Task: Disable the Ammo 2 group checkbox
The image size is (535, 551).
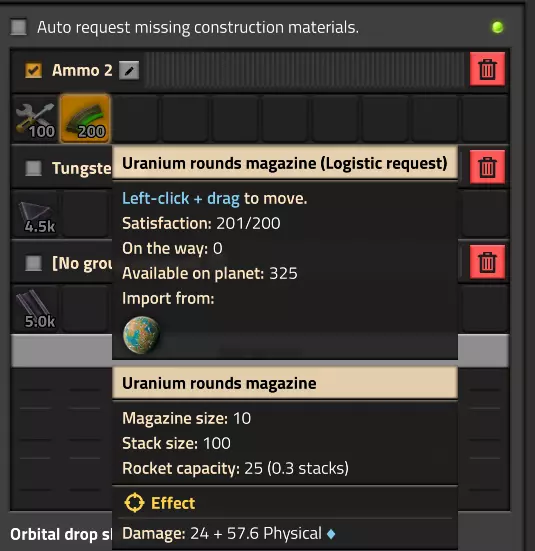Action: 33,70
